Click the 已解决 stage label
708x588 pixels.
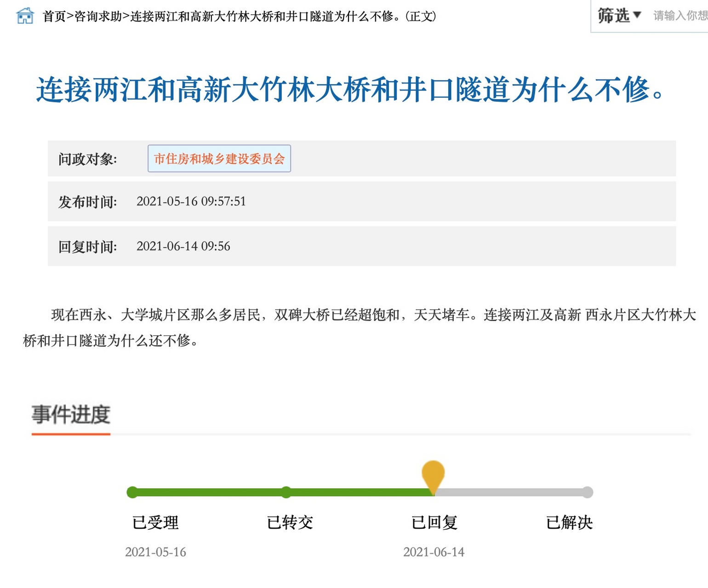[x=569, y=522]
